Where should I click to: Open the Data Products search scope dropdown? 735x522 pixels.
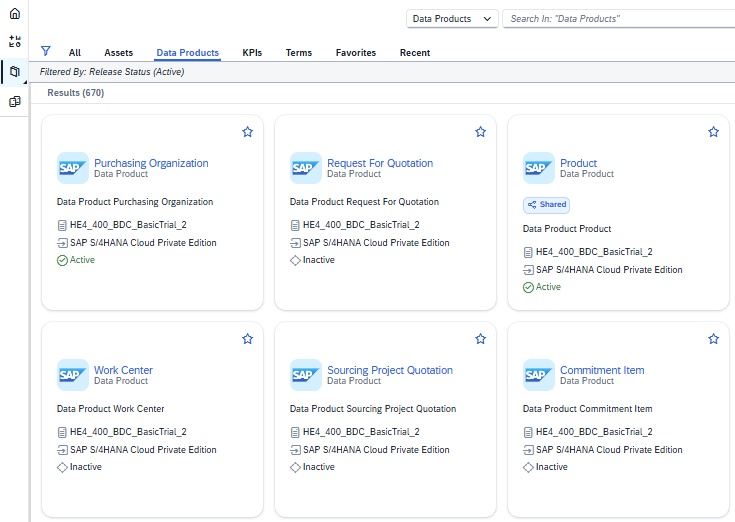point(452,19)
